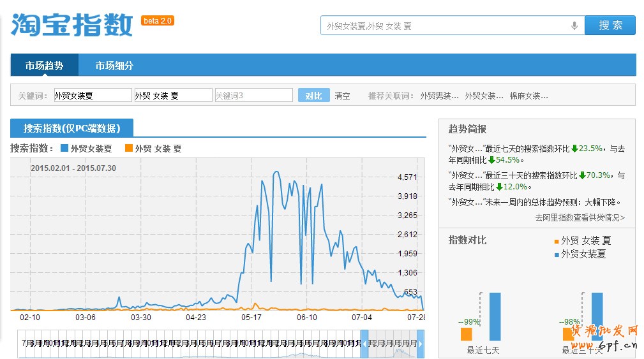
Task: Toggle blue legend swatch for 外贸女装夏
Action: click(x=64, y=148)
